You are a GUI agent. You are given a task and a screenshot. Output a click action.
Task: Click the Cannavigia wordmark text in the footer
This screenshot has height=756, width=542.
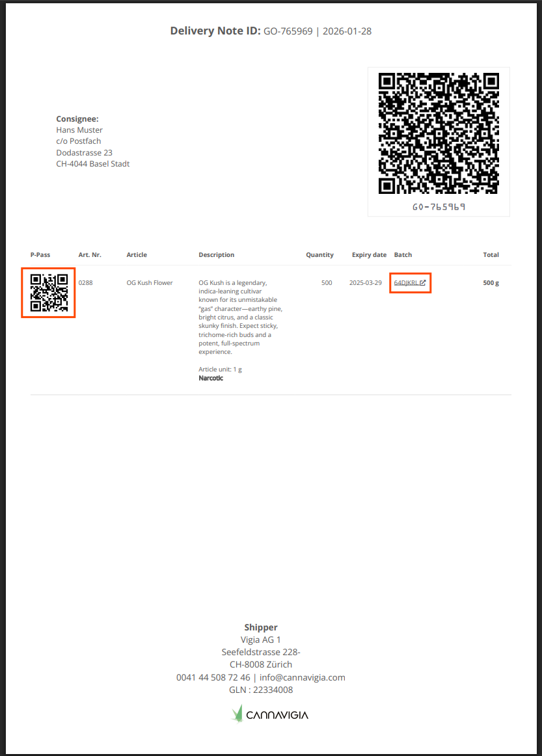click(x=277, y=716)
